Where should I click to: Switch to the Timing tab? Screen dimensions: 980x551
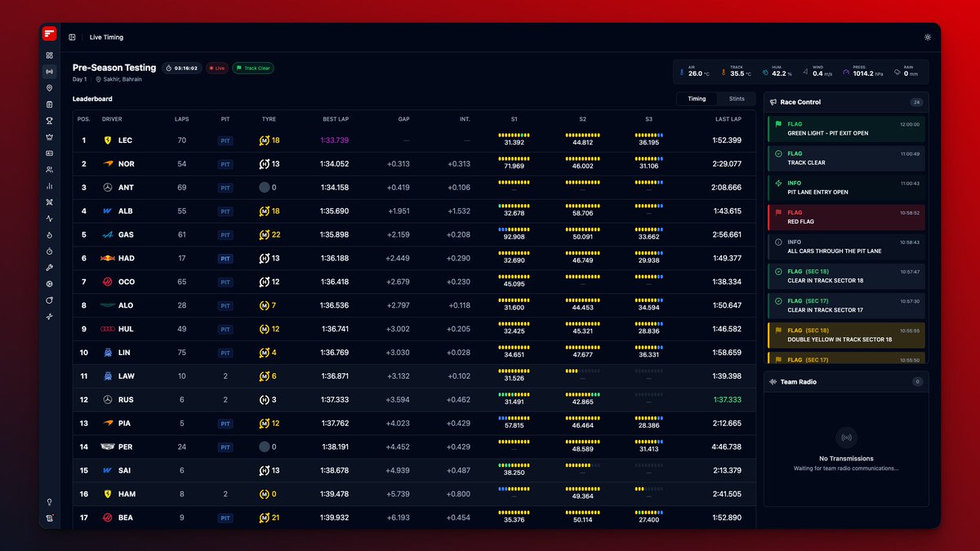coord(697,99)
